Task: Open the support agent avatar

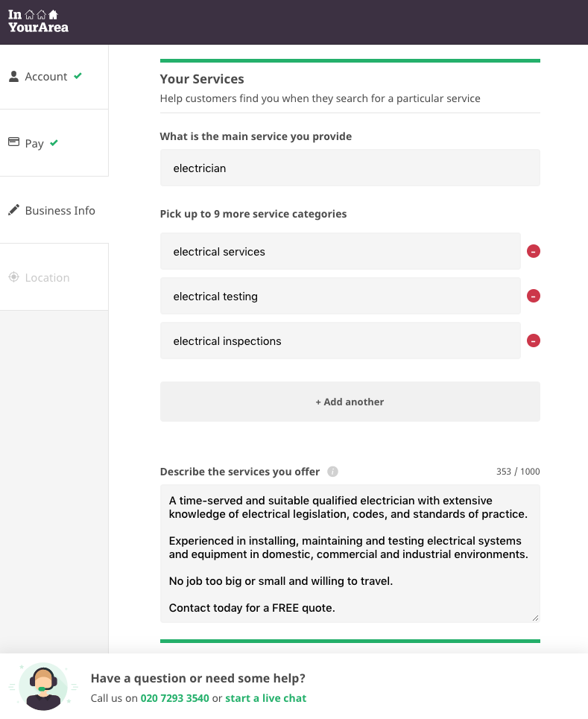Action: coord(43,686)
